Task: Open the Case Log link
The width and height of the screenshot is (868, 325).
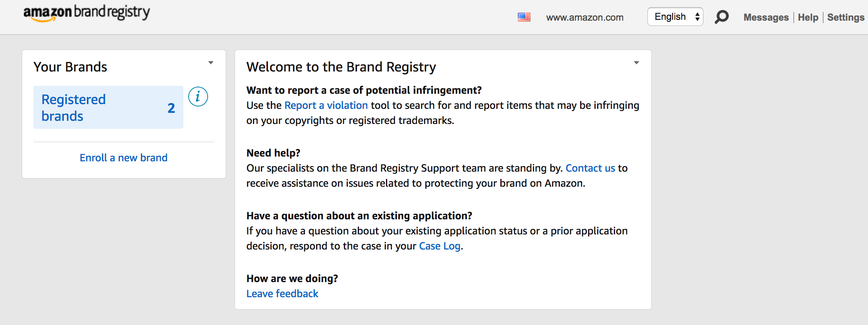Action: [440, 246]
